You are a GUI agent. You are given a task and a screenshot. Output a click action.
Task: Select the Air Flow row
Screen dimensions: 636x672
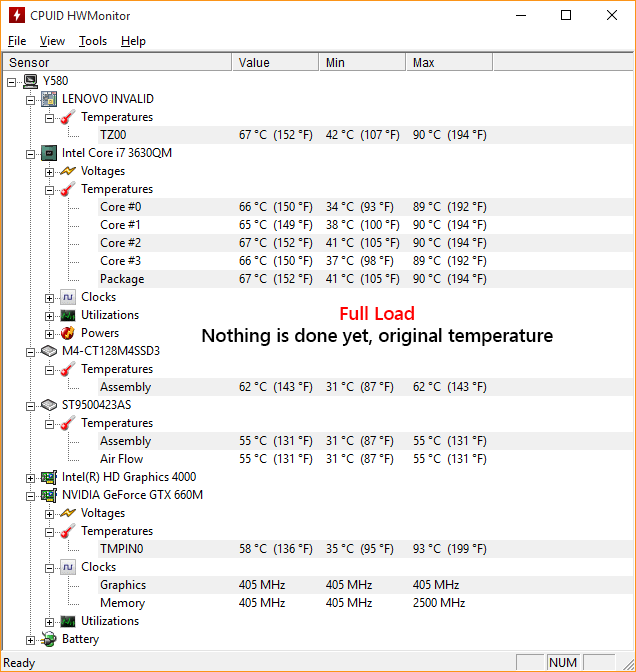pos(366,459)
